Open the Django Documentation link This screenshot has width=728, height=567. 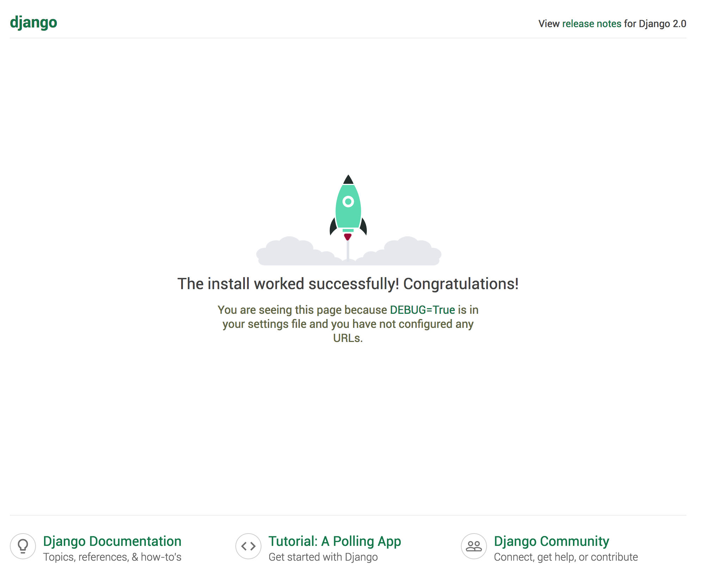pos(112,541)
